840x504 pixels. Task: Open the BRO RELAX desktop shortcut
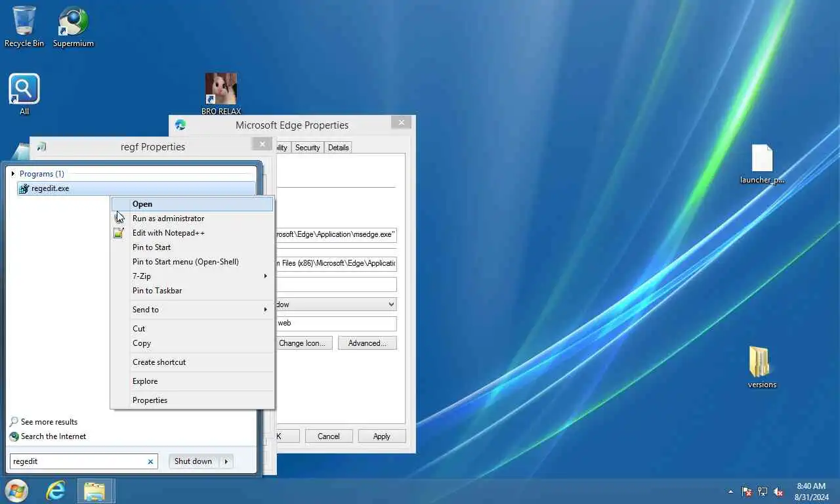point(221,94)
